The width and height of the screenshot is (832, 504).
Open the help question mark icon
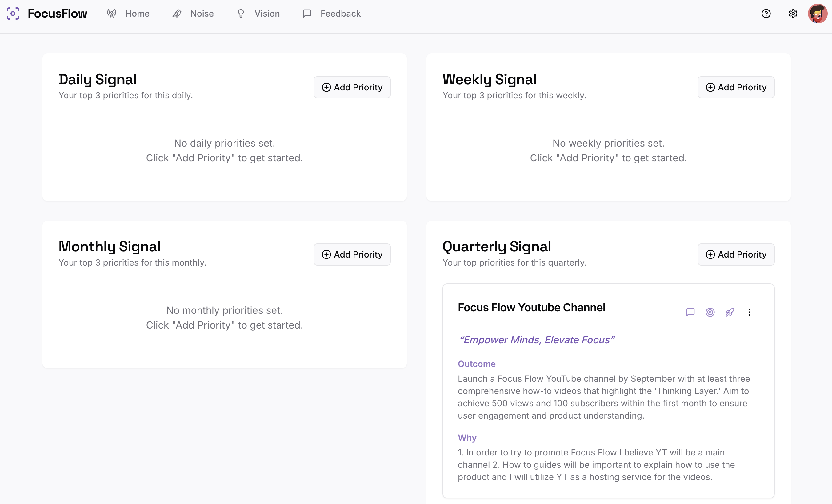coord(766,14)
